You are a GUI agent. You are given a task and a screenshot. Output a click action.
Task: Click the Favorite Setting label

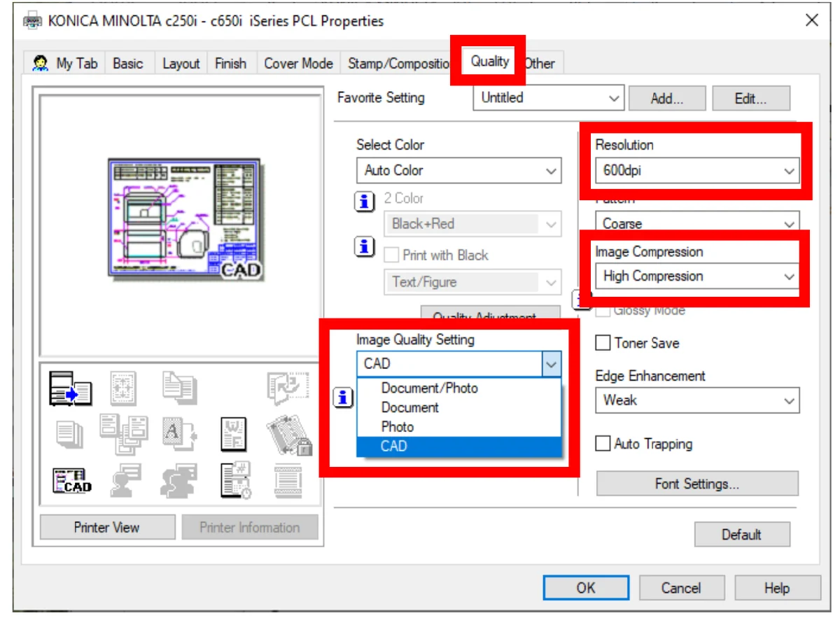point(381,98)
